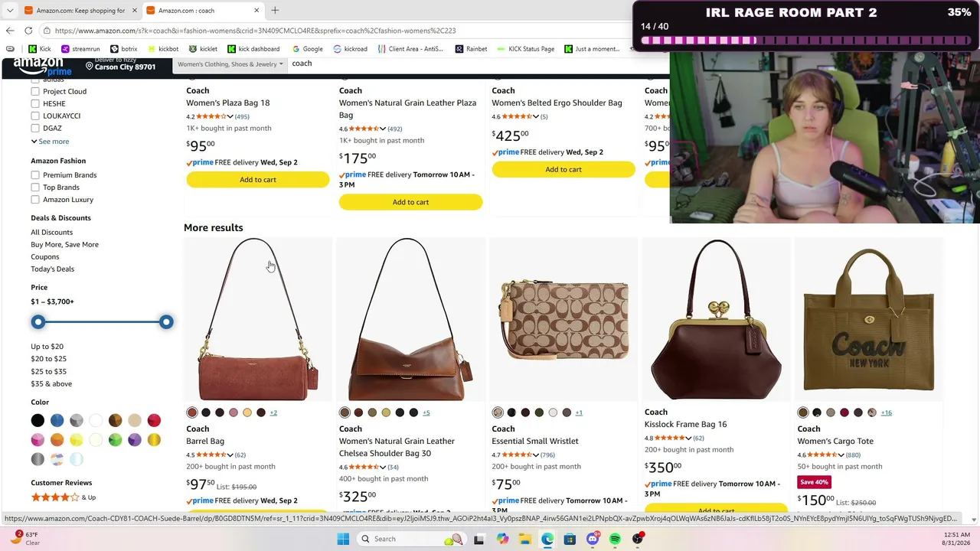This screenshot has height=551, width=980.
Task: Check the DGAZ brand filter
Action: tap(35, 128)
